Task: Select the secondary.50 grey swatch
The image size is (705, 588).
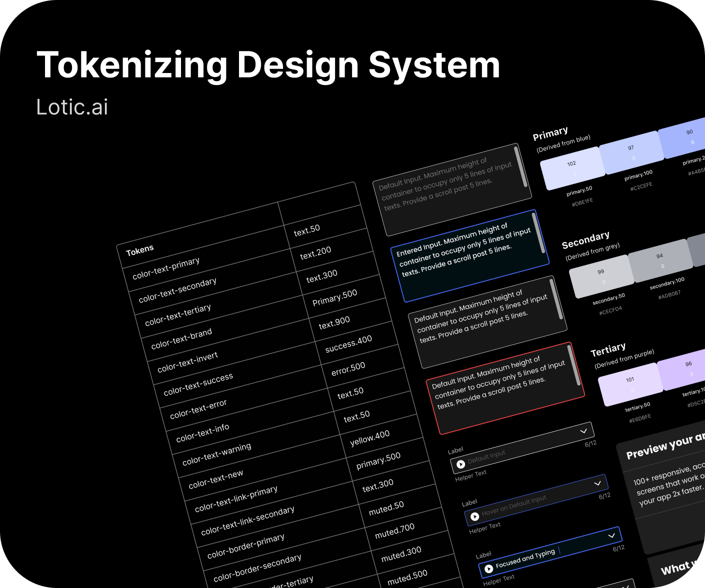Action: coord(602,276)
